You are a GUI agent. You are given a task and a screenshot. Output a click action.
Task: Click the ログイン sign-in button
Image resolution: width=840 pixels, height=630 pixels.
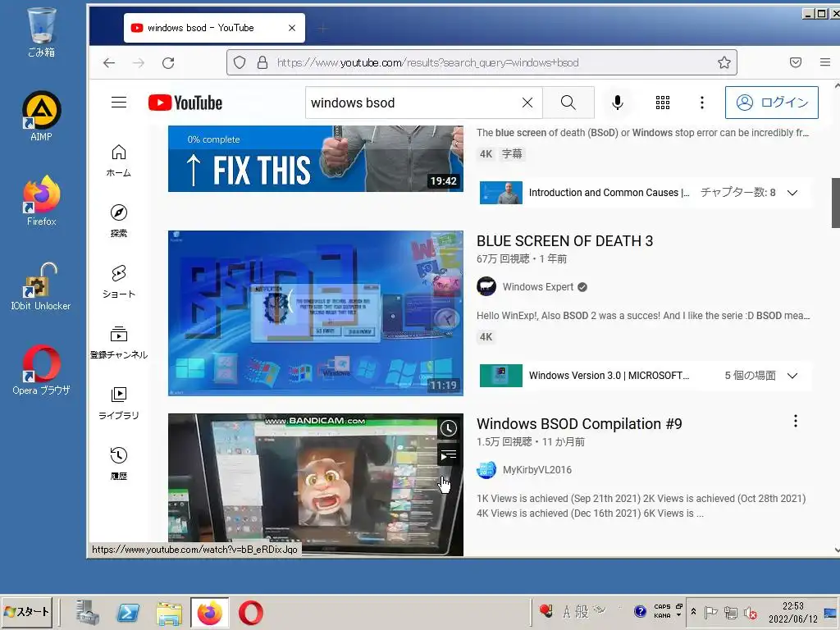[771, 103]
